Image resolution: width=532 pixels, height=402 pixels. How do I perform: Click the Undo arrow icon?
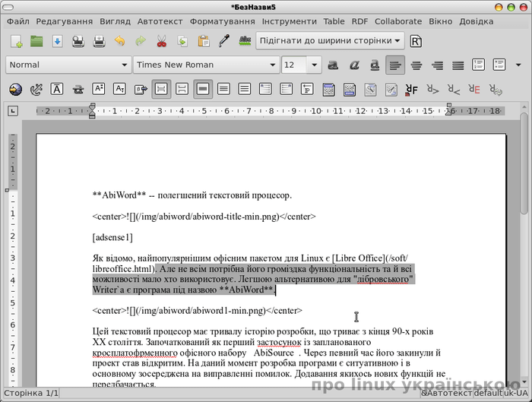tap(119, 41)
